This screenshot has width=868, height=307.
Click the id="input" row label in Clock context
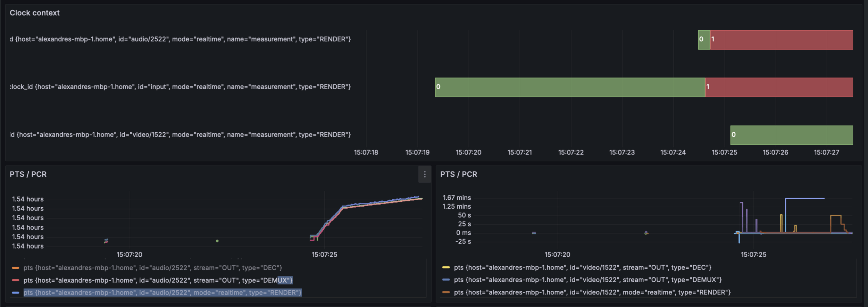(x=180, y=87)
